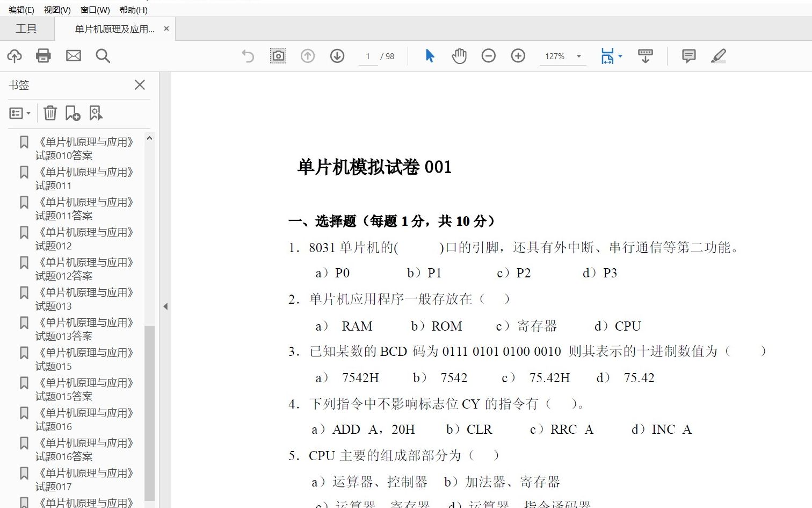Open bookmark 试题016答案
This screenshot has width=812, height=508.
tap(83, 450)
